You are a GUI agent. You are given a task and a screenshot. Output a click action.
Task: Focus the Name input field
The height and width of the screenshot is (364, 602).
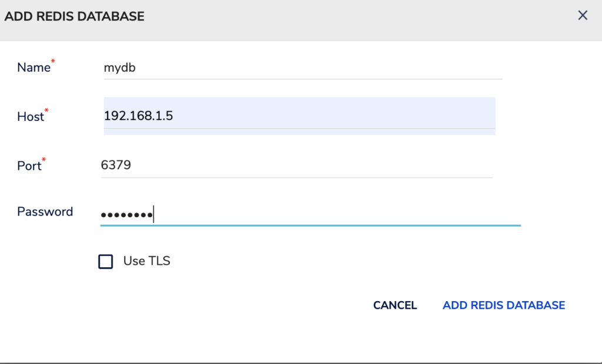(x=303, y=68)
